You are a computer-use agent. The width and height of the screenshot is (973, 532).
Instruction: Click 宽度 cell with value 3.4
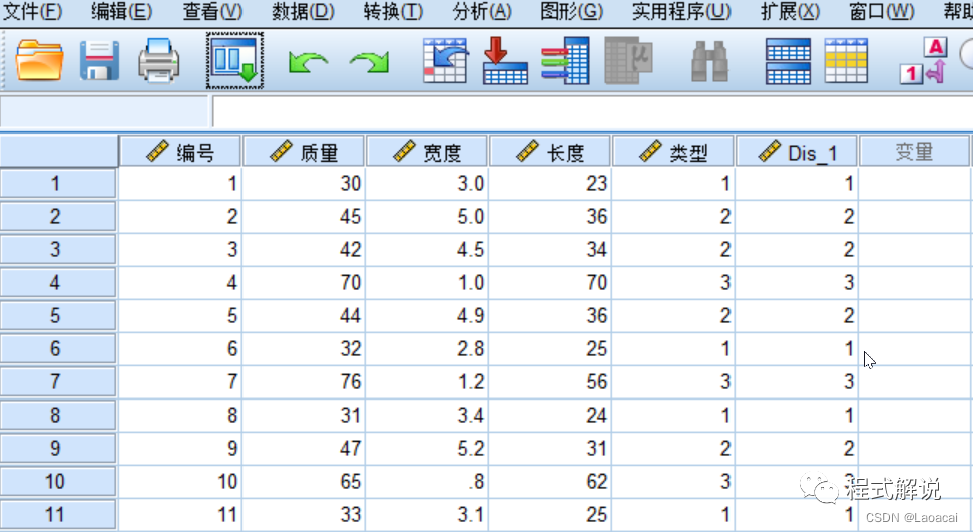tap(427, 415)
